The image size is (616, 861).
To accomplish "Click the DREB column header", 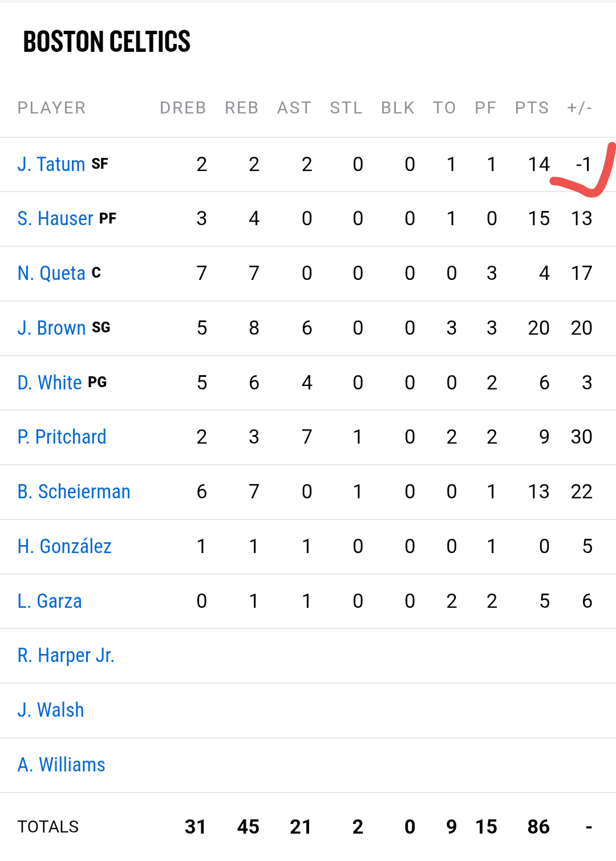I will click(x=183, y=108).
